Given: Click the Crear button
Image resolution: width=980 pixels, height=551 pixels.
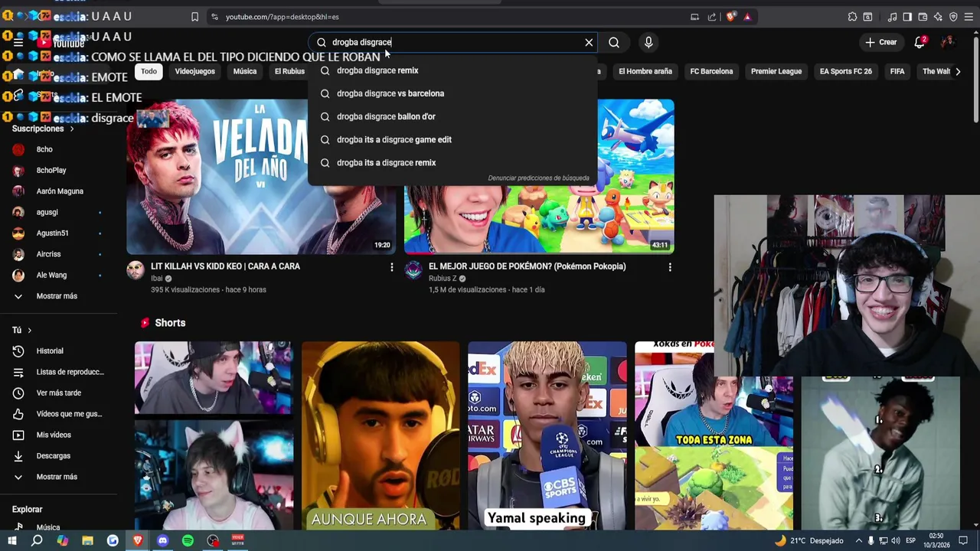Looking at the screenshot, I should tap(880, 42).
